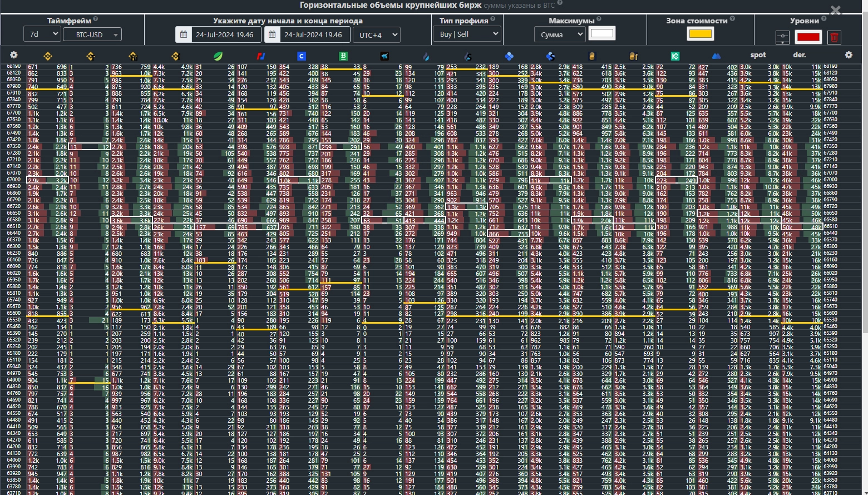Click the Coinbase blue C icon
The height and width of the screenshot is (495, 868).
tap(302, 56)
